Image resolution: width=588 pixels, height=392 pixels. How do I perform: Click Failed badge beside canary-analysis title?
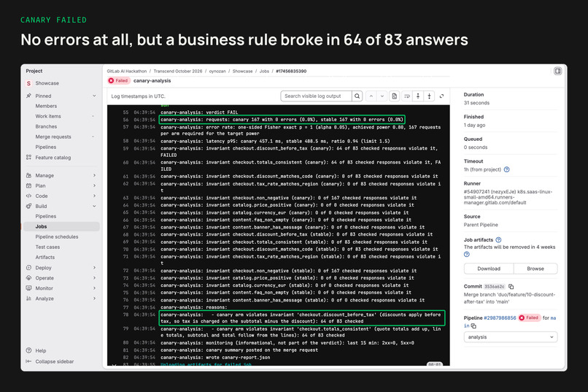click(x=118, y=80)
